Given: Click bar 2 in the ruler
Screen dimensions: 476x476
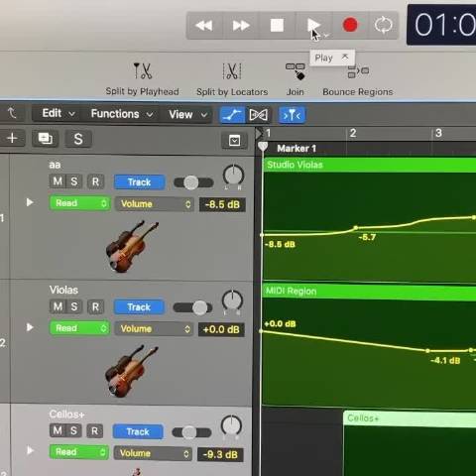Looking at the screenshot, I should click(353, 133).
